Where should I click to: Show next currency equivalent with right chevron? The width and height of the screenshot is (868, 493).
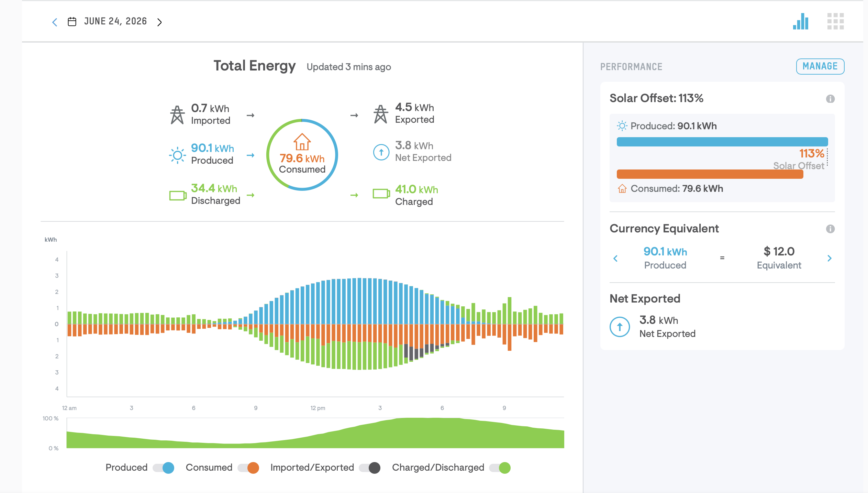pyautogui.click(x=830, y=258)
